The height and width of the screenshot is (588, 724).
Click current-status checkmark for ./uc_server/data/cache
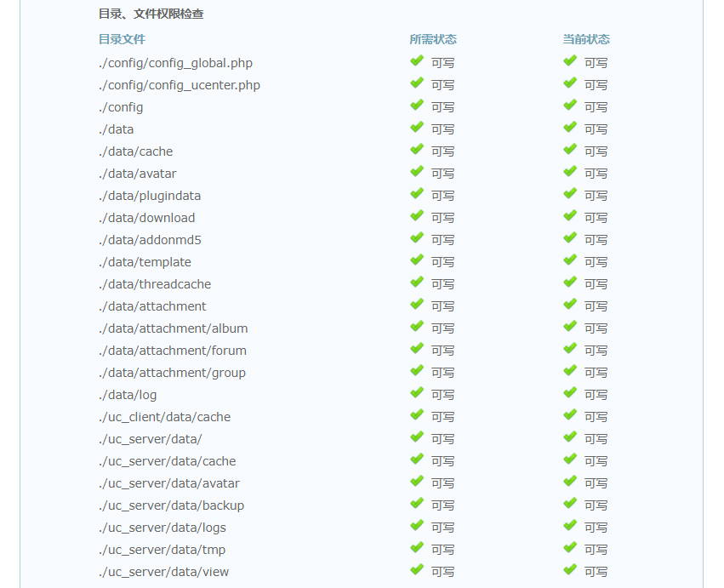570,460
